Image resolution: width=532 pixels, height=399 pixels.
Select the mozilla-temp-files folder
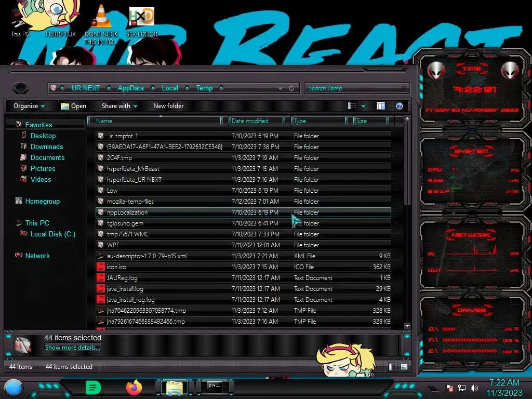(243, 201)
